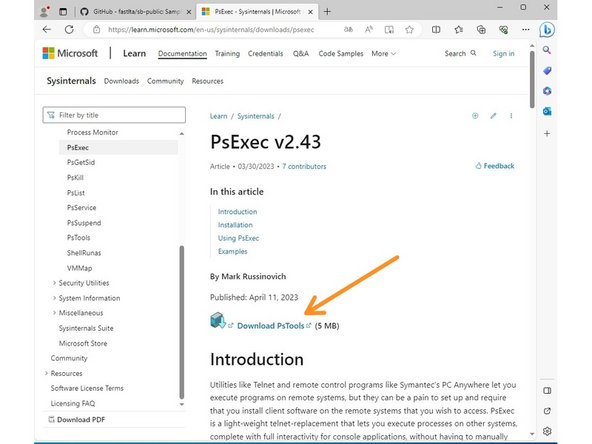This screenshot has width=592, height=444.
Task: Select PsGetSid in the sidebar tree
Action: pos(81,162)
